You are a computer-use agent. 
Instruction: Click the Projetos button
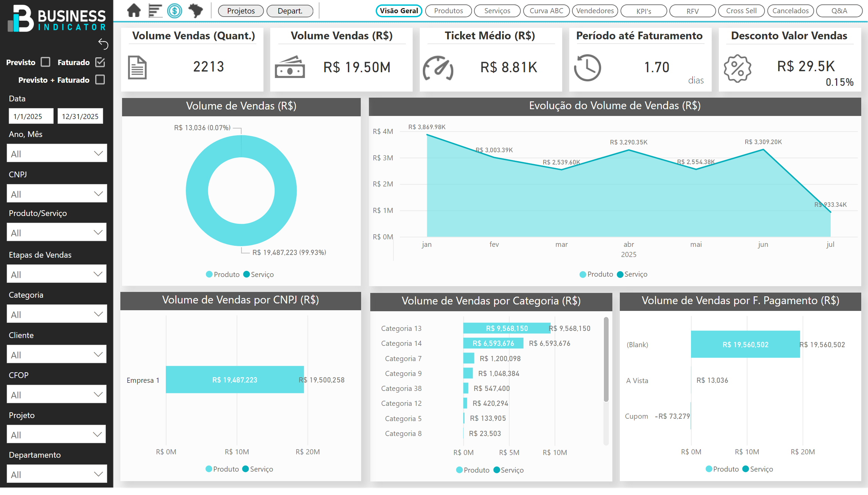click(241, 11)
